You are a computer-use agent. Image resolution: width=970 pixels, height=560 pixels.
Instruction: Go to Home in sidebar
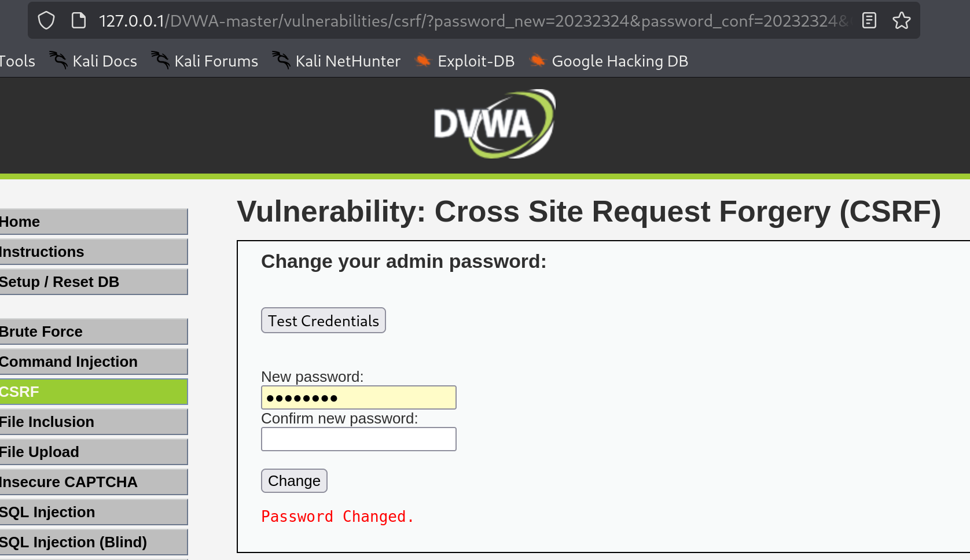pyautogui.click(x=93, y=222)
